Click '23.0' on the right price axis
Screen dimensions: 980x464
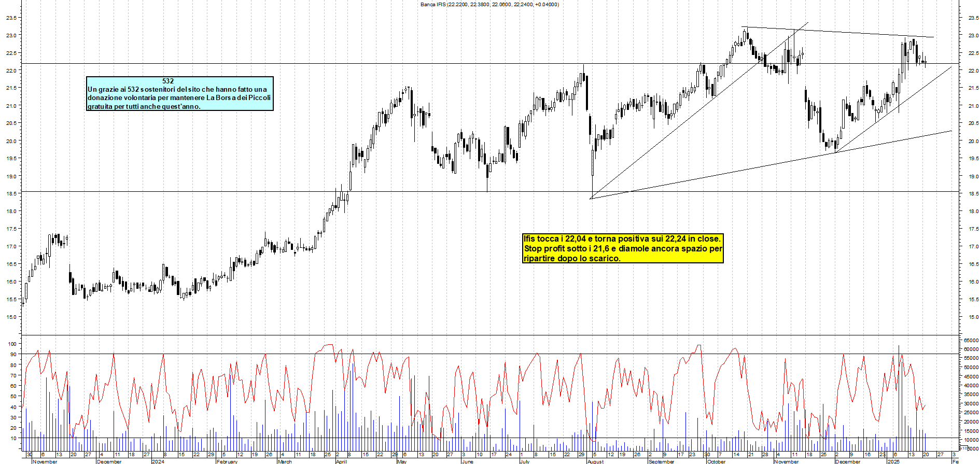point(973,36)
